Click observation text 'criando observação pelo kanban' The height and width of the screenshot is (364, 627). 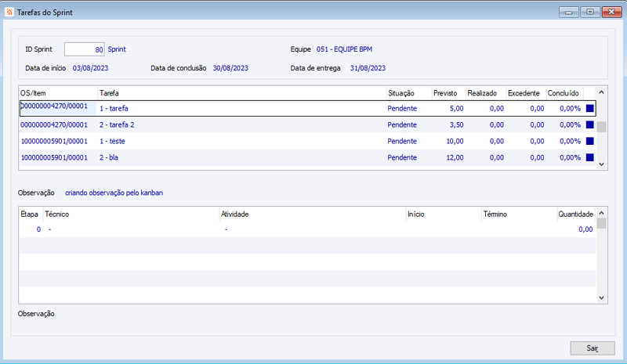pos(114,193)
